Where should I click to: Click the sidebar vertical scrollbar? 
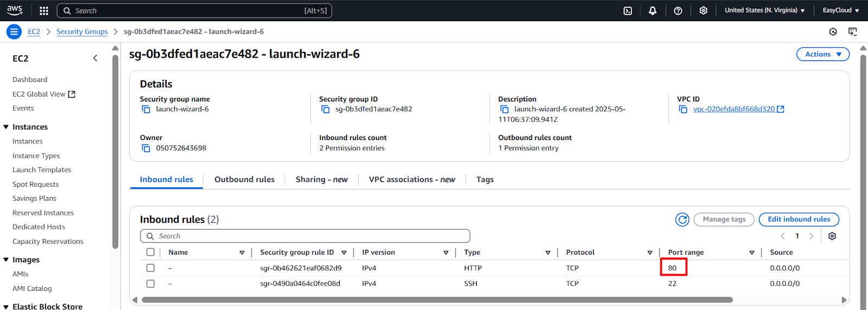point(115,151)
